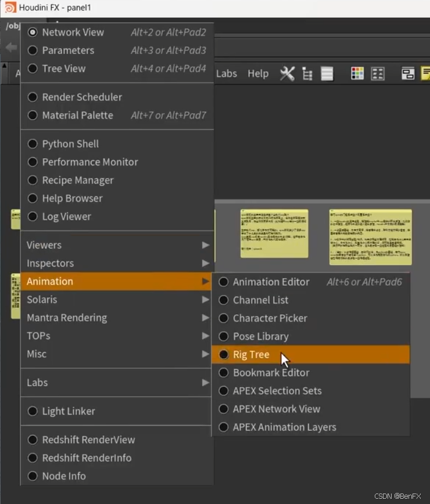Open the Labs menu in network toolbar
The image size is (430, 504).
click(227, 74)
